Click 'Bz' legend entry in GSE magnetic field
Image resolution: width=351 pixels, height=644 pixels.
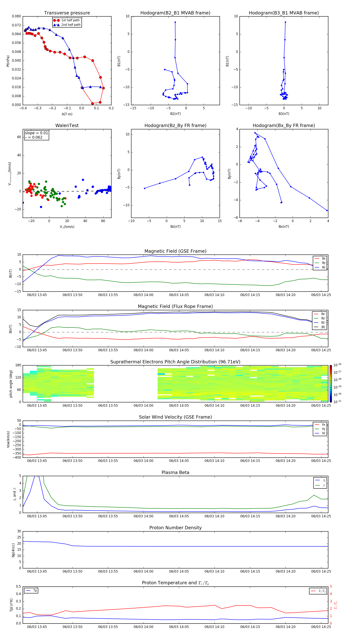320,267
